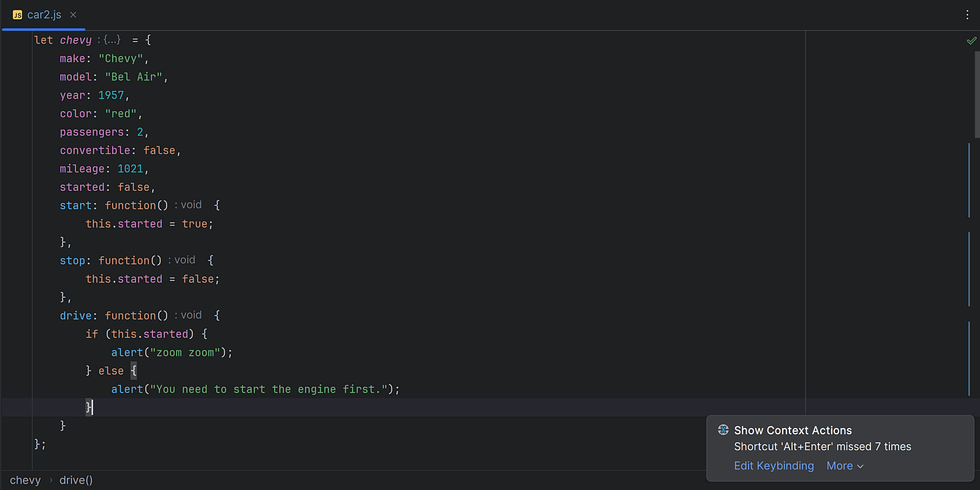Click 'this.started = true' statement
Screen dimensions: 980x490
pos(149,224)
